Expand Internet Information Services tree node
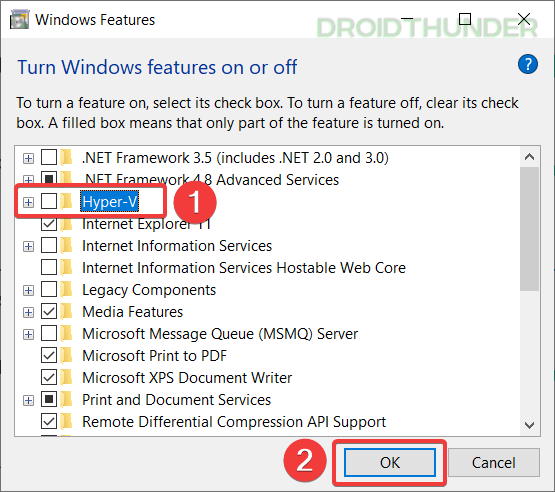The height and width of the screenshot is (492, 555). click(x=28, y=246)
